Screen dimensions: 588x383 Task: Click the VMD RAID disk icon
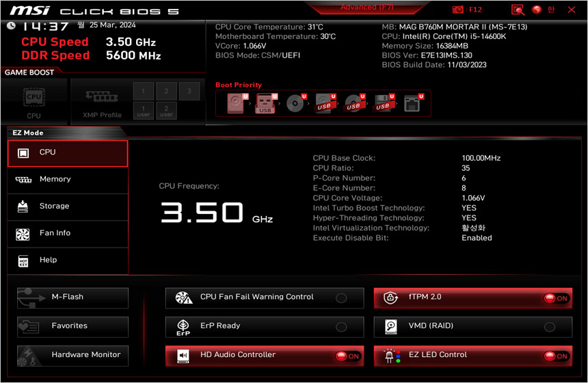[x=391, y=327]
